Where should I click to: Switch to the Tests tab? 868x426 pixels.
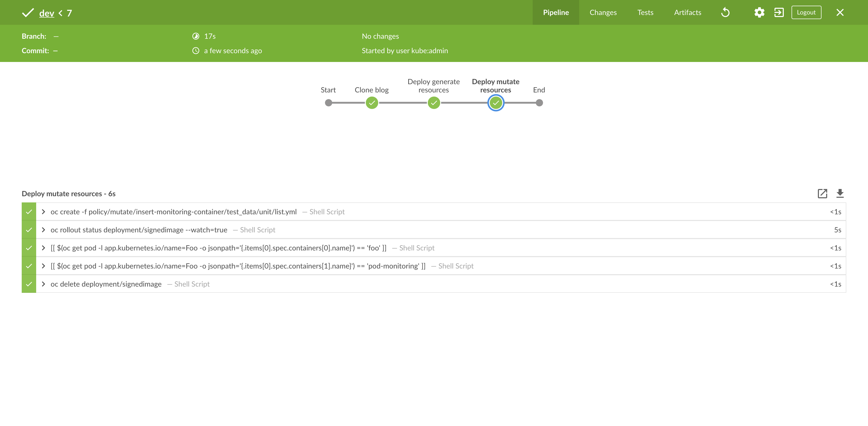point(645,12)
